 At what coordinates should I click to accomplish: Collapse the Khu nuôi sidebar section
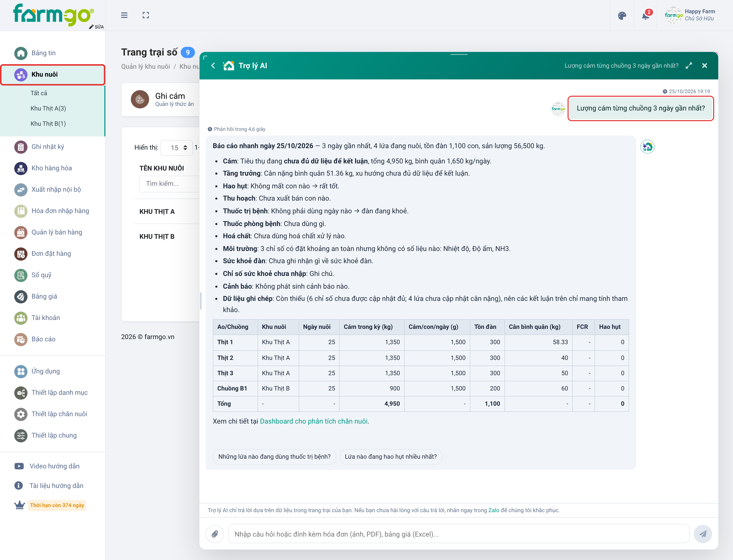pos(53,74)
